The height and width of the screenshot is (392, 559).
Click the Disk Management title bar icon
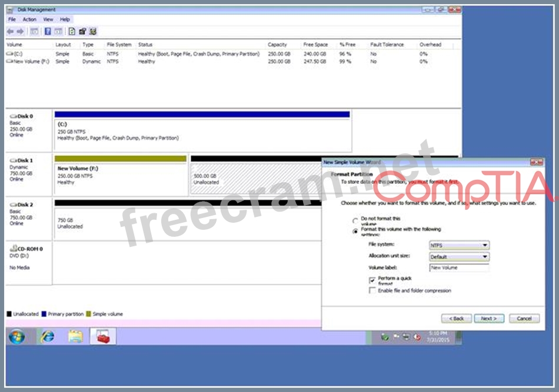10,9
